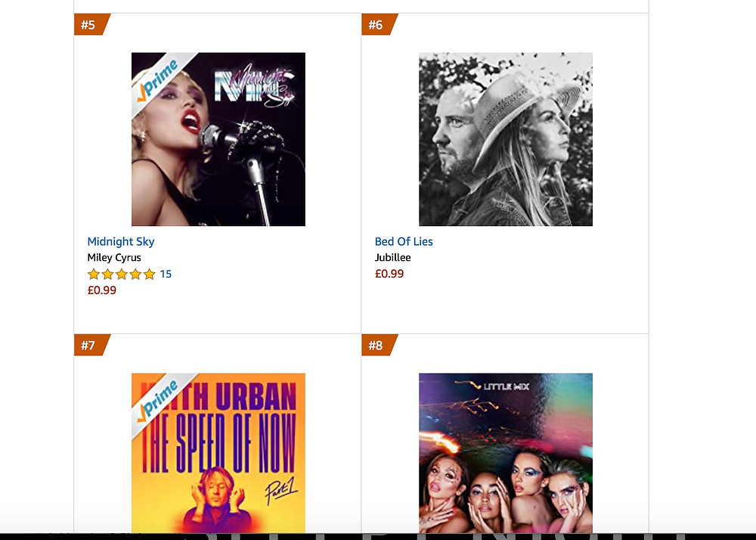Click the first star in the Midnight Sky rating
This screenshot has width=756, height=540.
point(94,275)
